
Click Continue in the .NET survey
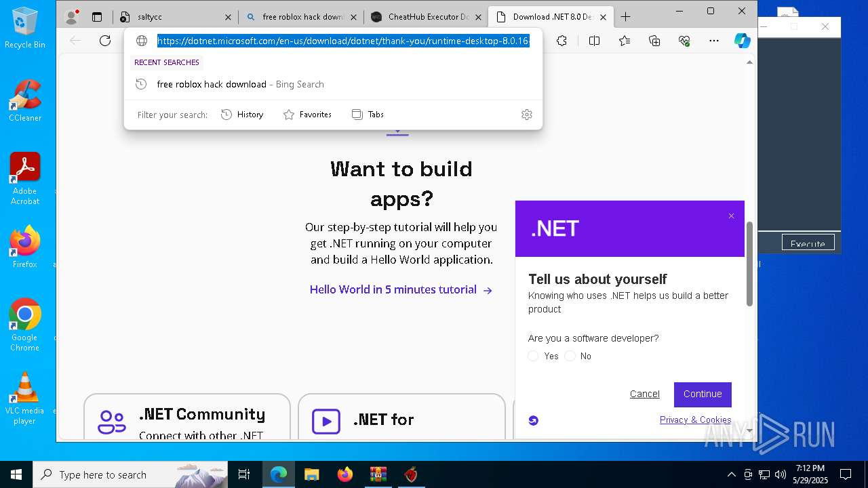click(703, 394)
